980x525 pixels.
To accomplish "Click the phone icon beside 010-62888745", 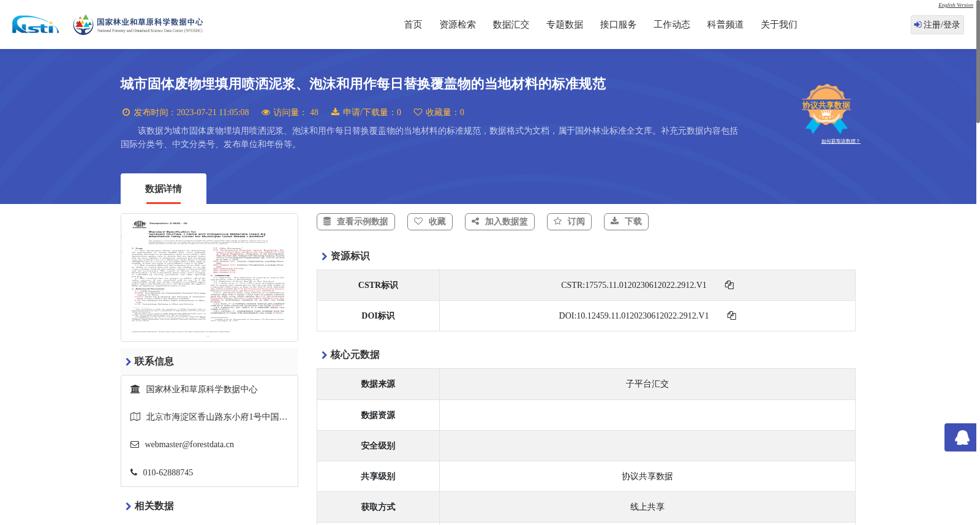I will [x=134, y=472].
